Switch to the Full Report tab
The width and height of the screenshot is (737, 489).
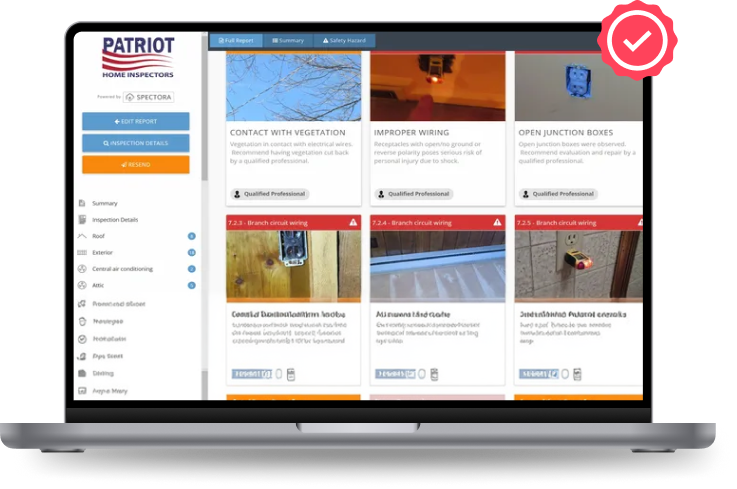(236, 40)
